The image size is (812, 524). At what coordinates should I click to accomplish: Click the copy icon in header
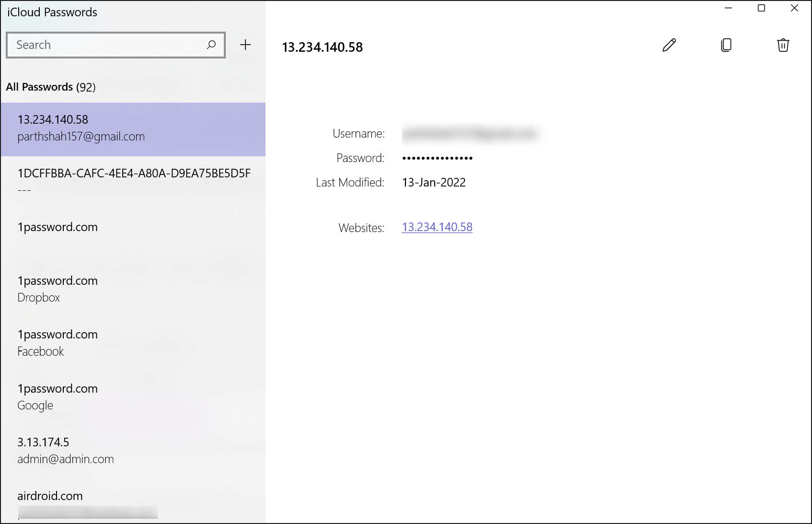[x=726, y=45]
